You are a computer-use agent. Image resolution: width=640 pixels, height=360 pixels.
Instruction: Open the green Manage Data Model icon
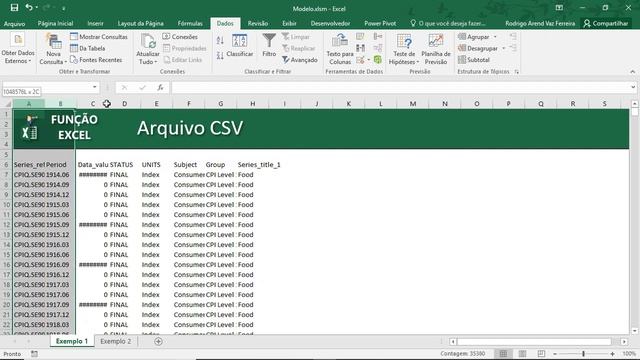(378, 60)
